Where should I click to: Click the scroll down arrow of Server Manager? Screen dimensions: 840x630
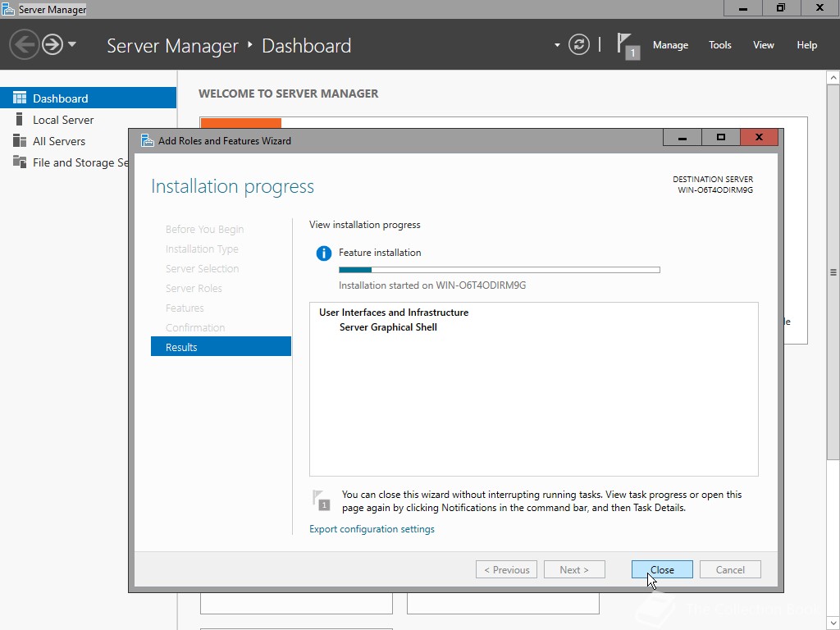coord(833,623)
